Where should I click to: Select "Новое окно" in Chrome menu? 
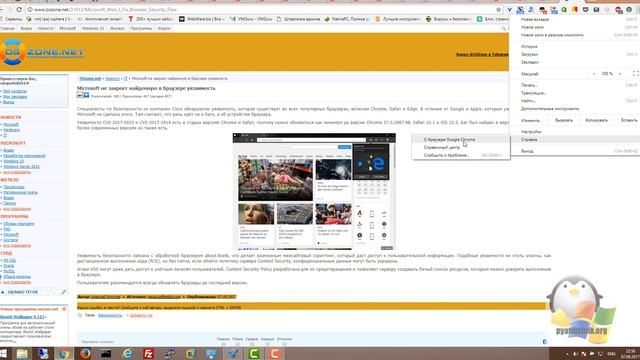click(575, 27)
